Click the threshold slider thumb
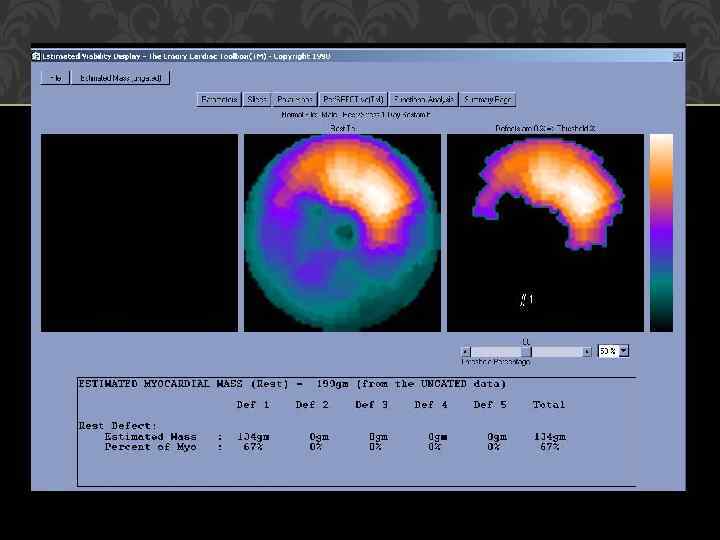The image size is (720, 540). [526, 352]
